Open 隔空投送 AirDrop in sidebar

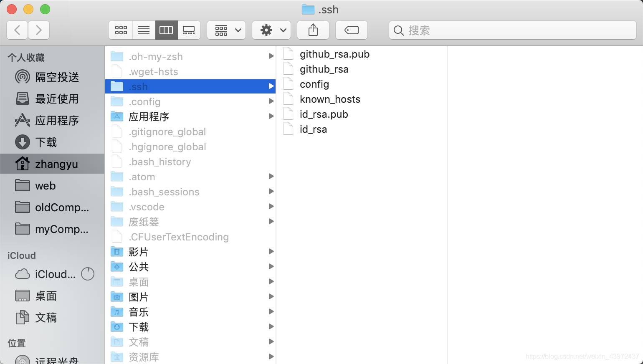52,77
